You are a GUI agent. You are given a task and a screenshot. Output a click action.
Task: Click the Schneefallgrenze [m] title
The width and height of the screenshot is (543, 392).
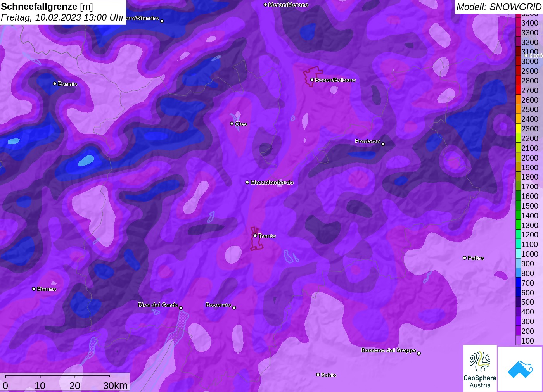pyautogui.click(x=47, y=7)
